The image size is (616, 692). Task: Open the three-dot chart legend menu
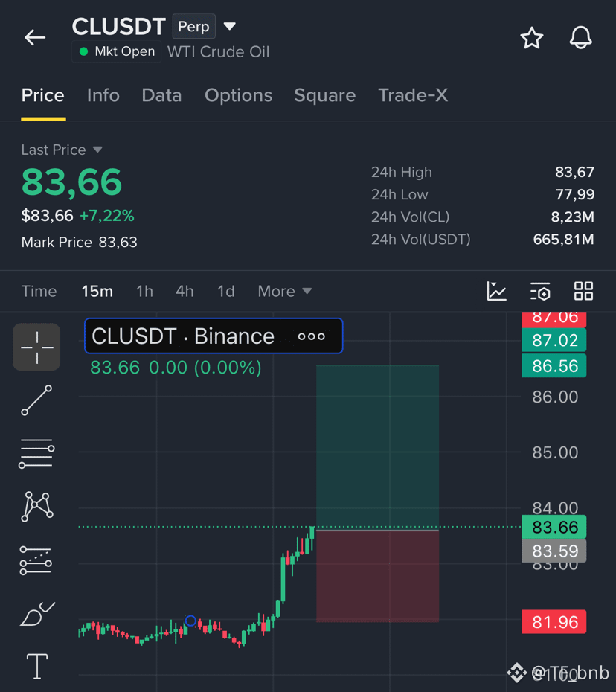(312, 337)
